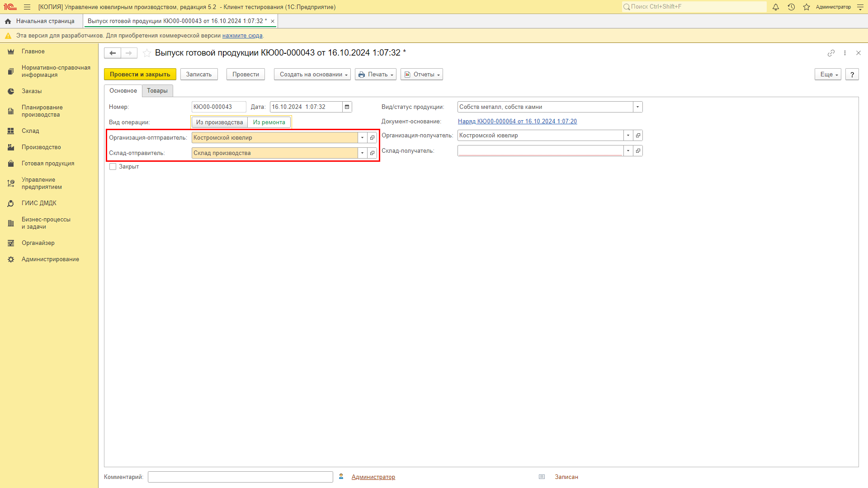868x488 pixels.
Task: Click the Комментарий input field
Action: tap(241, 477)
